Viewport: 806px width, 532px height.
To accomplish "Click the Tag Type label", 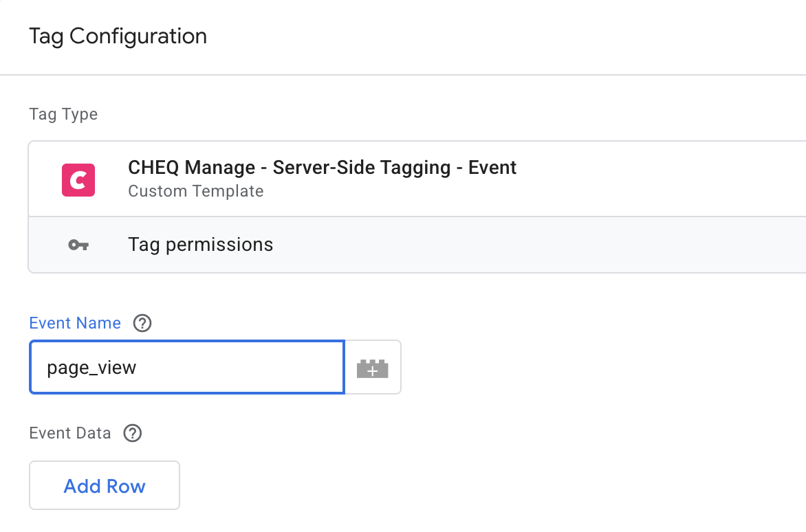I will point(63,114).
